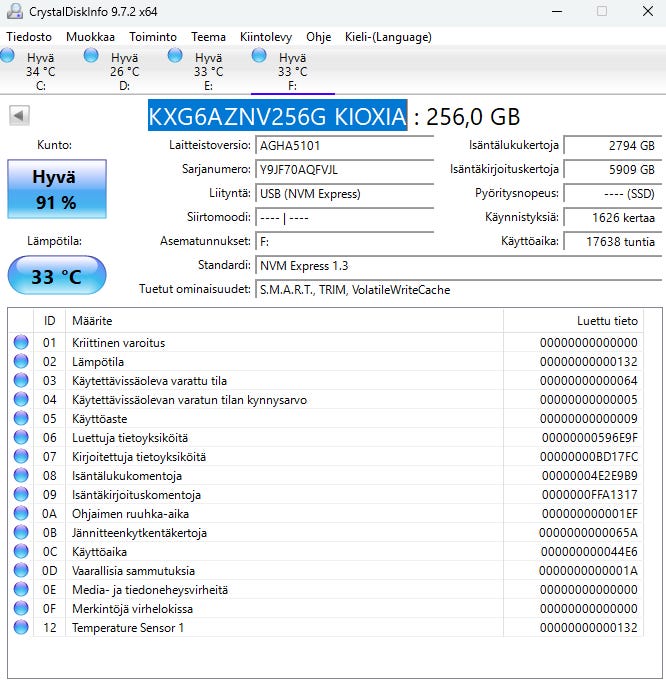Click the Hyvä 91 % health status button
The height and width of the screenshot is (683, 666).
pos(55,189)
